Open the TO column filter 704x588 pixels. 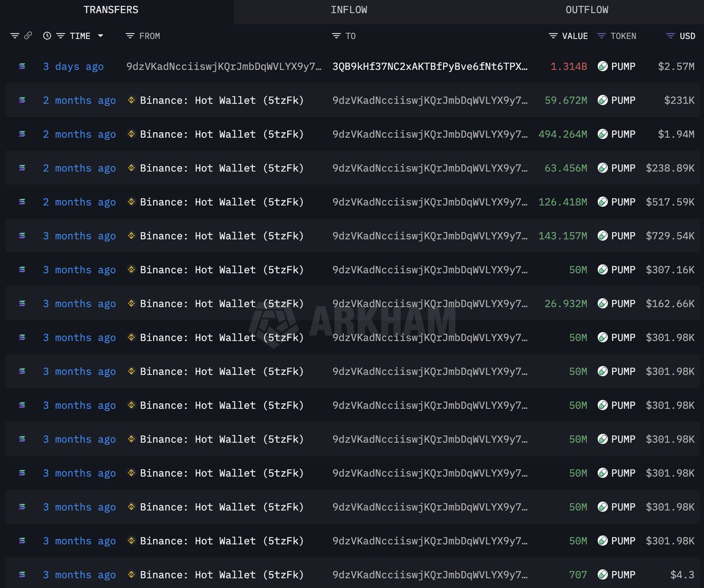coord(336,36)
